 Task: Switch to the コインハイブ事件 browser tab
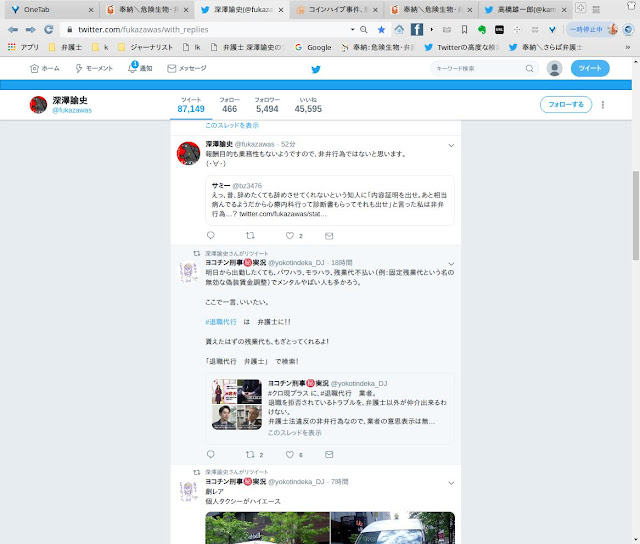tap(336, 10)
